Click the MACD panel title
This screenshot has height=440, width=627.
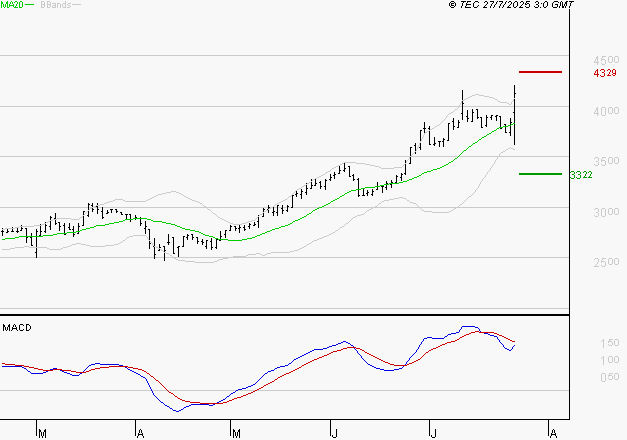17,328
